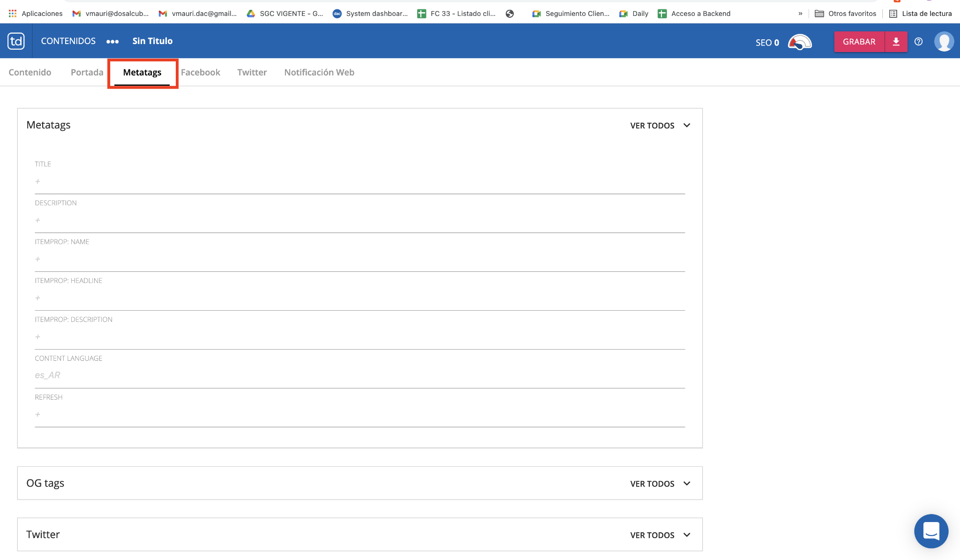The height and width of the screenshot is (560, 960).
Task: Click the td logo icon
Action: tap(16, 41)
